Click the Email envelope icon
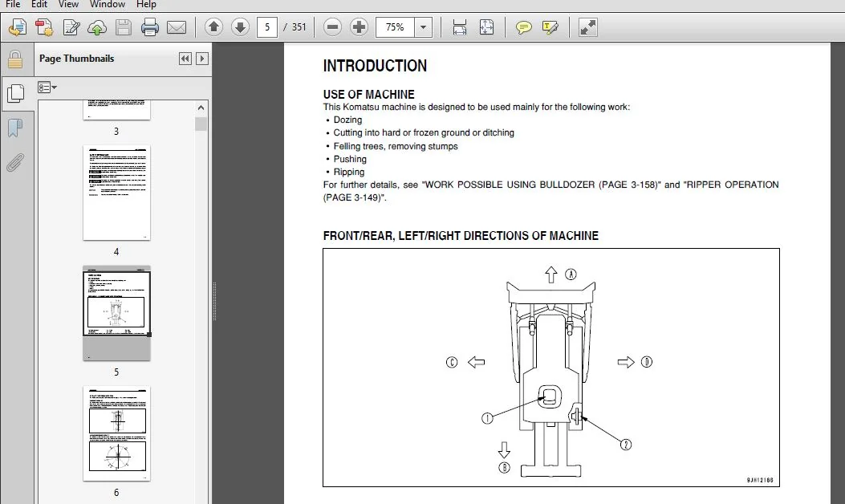This screenshot has height=504, width=845. (x=177, y=27)
